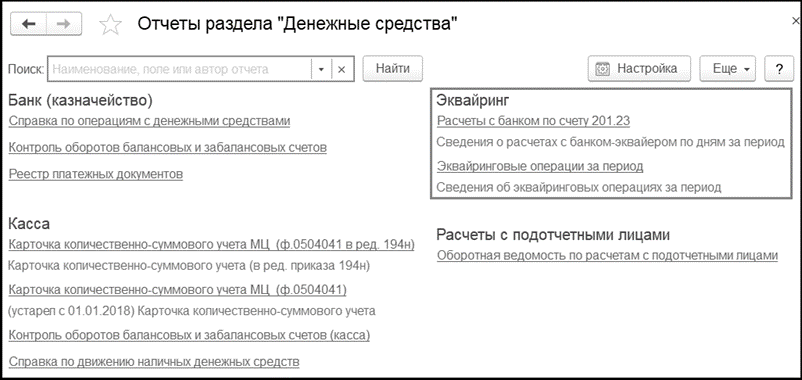
Task: Open the help question mark button
Action: (x=778, y=69)
